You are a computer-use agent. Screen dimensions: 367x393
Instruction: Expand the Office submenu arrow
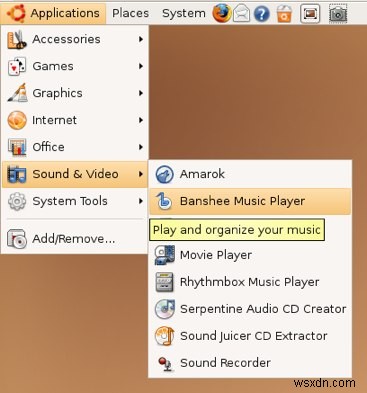click(141, 147)
